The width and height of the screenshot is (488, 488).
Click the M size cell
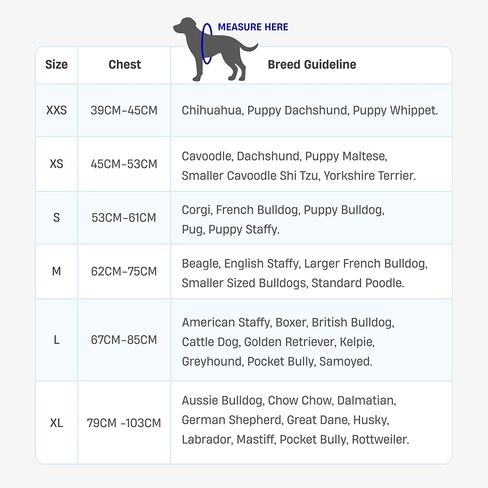[56, 271]
